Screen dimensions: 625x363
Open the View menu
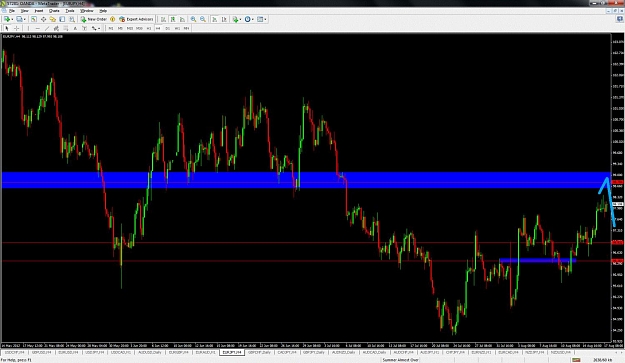coord(24,11)
